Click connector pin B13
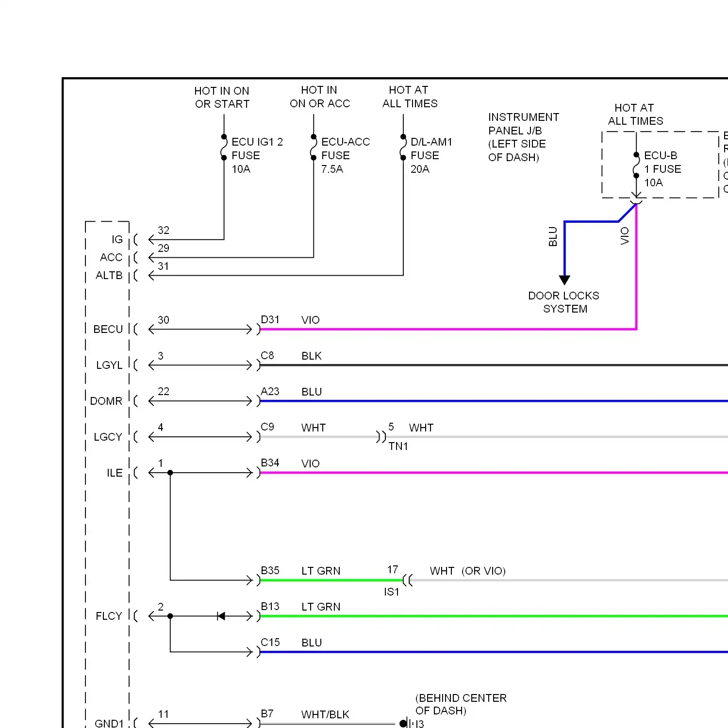728x728 pixels. 270,606
